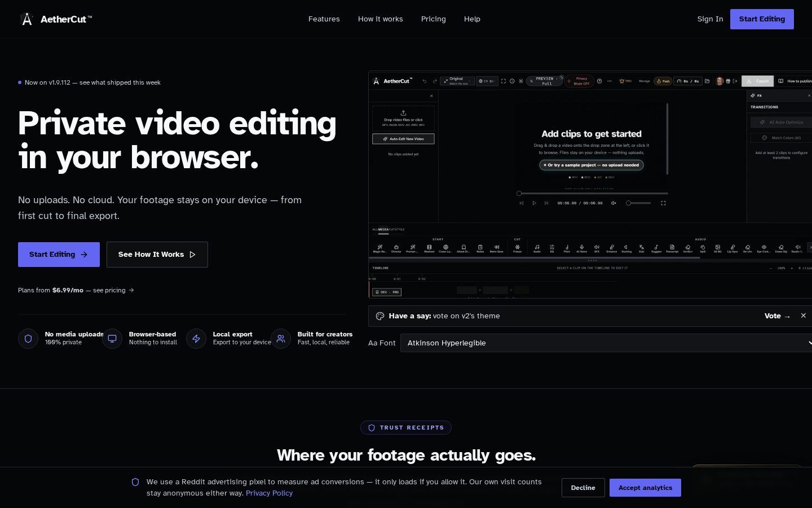The width and height of the screenshot is (812, 508).
Task: Open the Transcript tool icon
Action: [672, 247]
